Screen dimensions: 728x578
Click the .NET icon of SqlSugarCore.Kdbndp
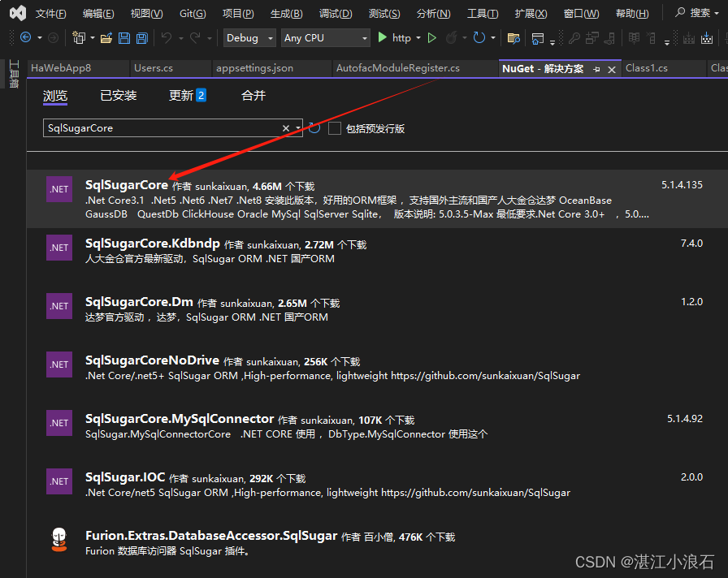59,248
